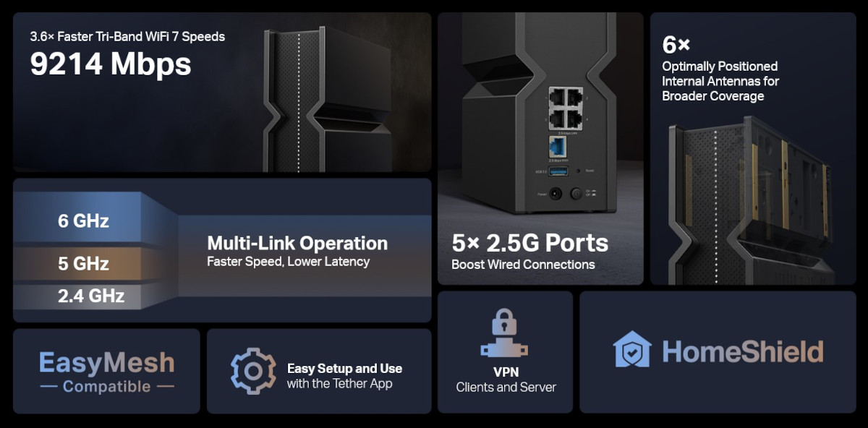Click the Easy Setup and Use text
This screenshot has height=428, width=868.
344,369
